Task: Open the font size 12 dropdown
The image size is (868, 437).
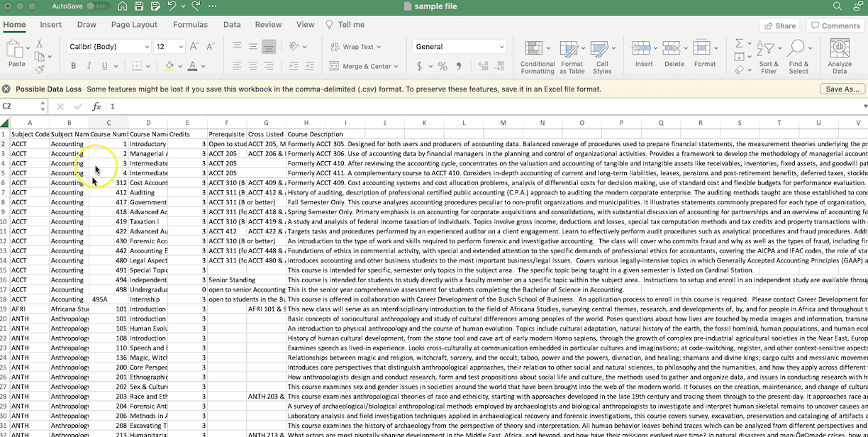Action: point(181,47)
